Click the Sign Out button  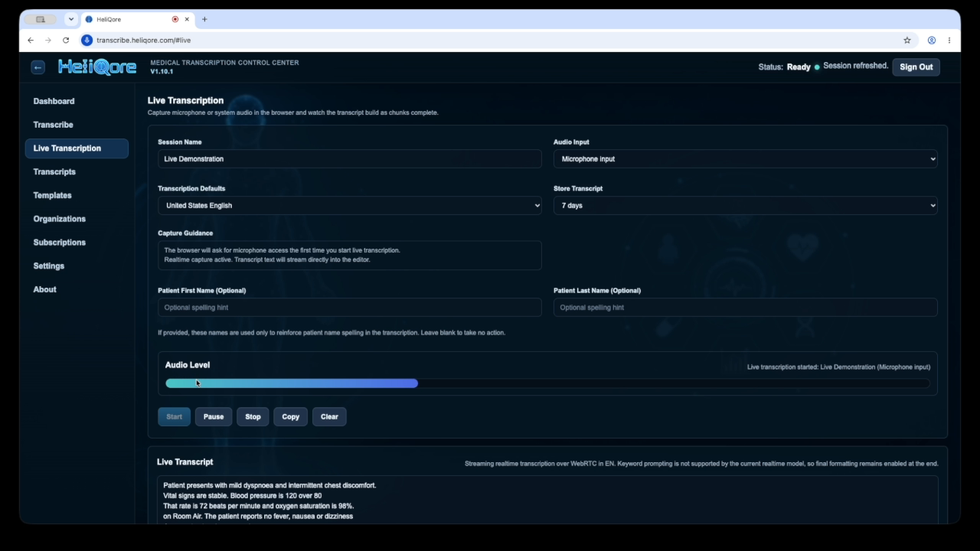[916, 67]
